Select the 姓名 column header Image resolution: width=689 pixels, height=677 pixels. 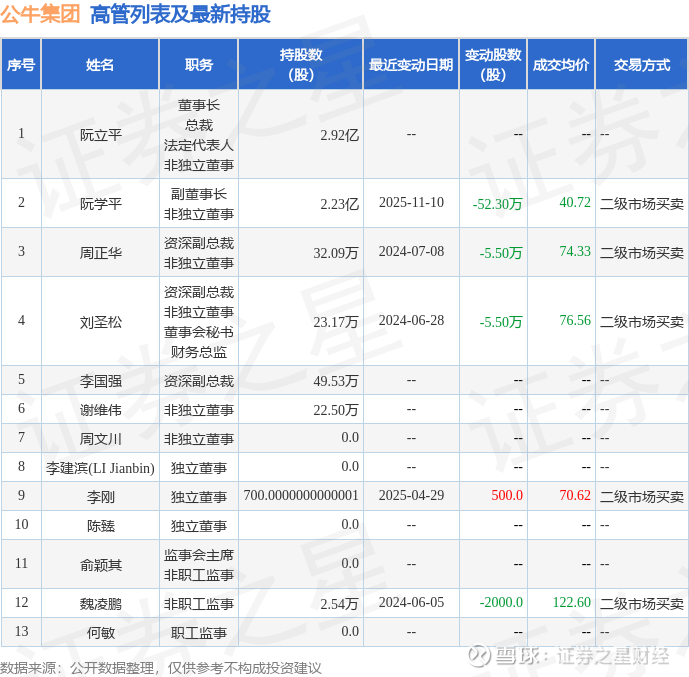point(100,64)
